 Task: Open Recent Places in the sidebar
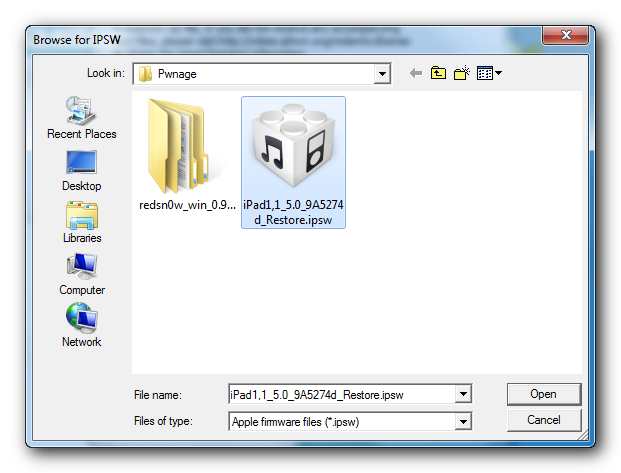point(82,118)
